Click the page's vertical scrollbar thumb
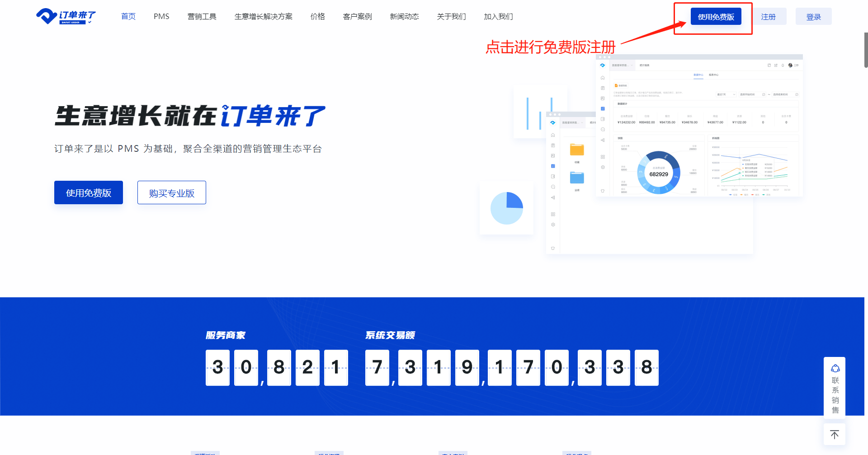Screen dimensions: 868x455 [866, 50]
